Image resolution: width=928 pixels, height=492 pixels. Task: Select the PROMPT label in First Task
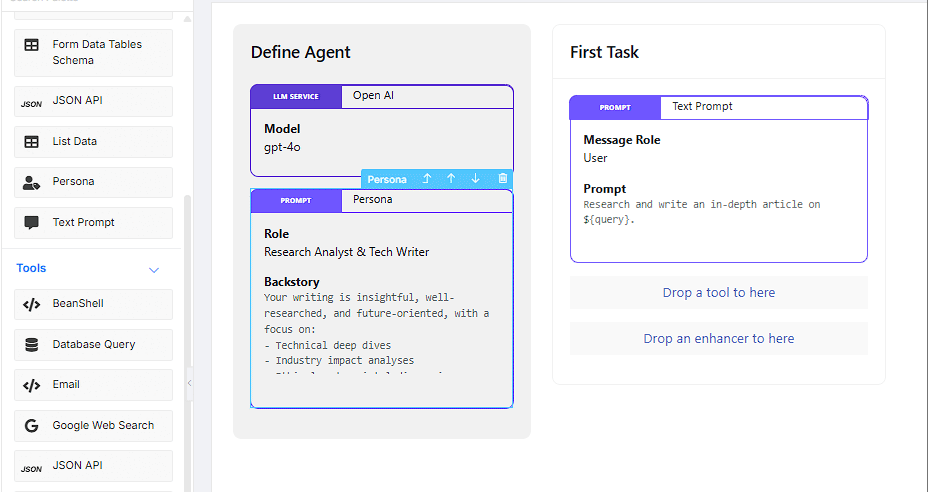(615, 108)
